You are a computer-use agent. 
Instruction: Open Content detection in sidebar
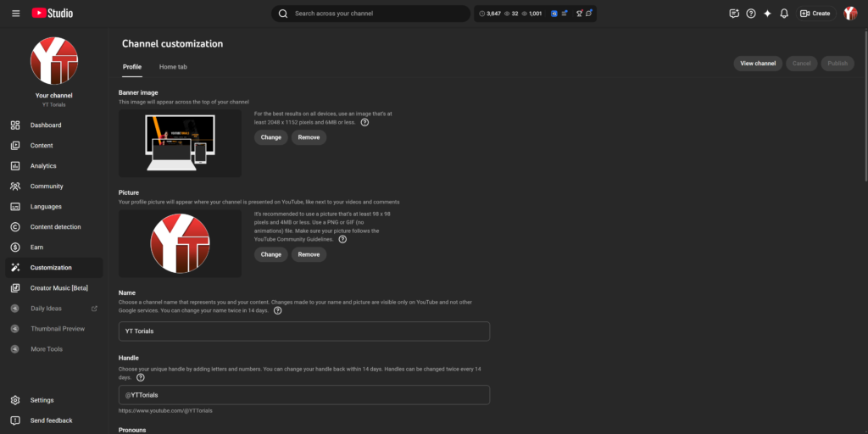pos(55,227)
